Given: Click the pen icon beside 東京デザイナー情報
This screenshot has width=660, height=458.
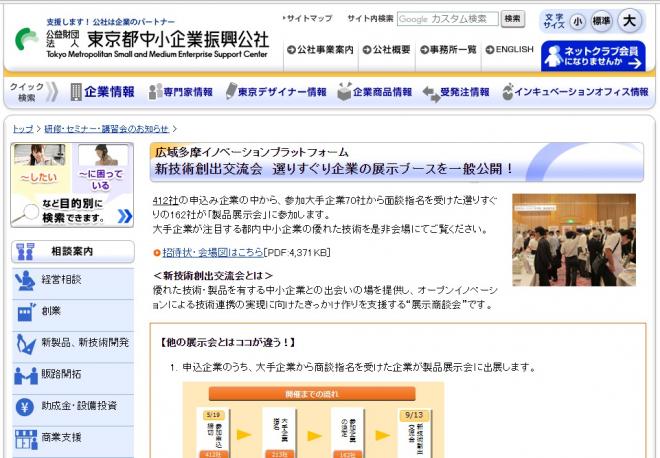Looking at the screenshot, I should (231, 91).
